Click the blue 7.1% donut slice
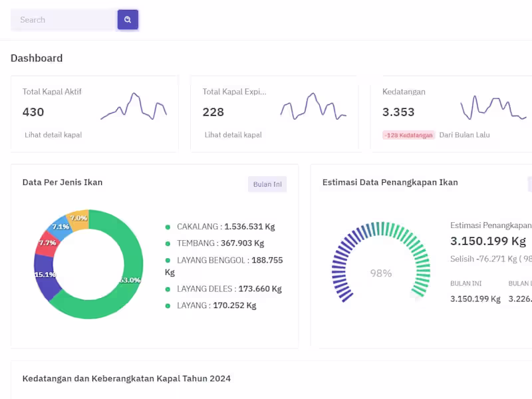The height and width of the screenshot is (399, 532). point(60,225)
